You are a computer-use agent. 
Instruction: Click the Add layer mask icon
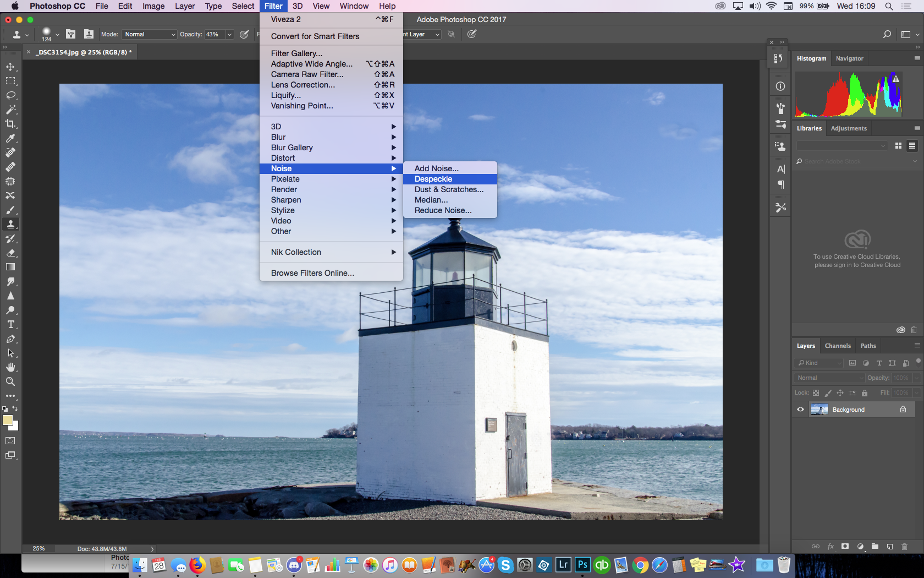pos(845,547)
